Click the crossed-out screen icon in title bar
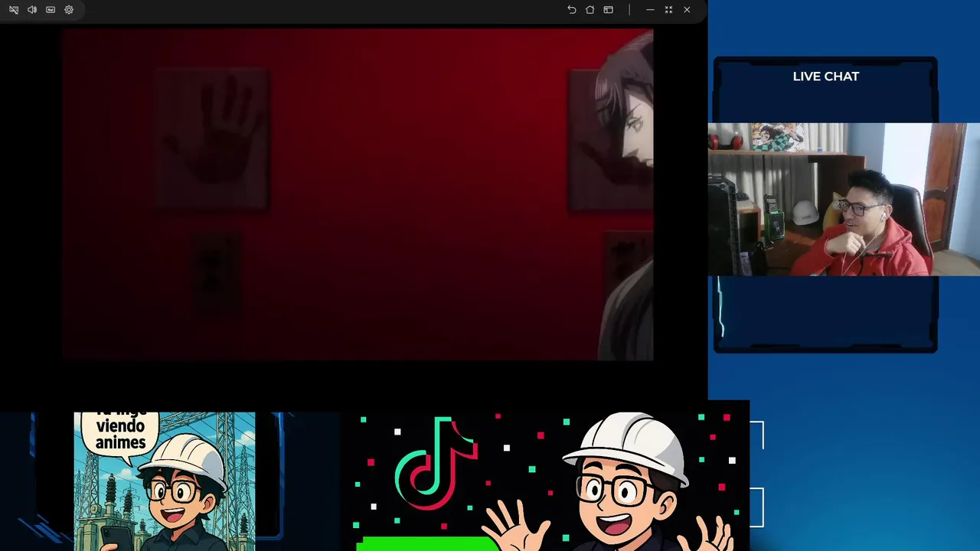980x551 pixels. 14,10
